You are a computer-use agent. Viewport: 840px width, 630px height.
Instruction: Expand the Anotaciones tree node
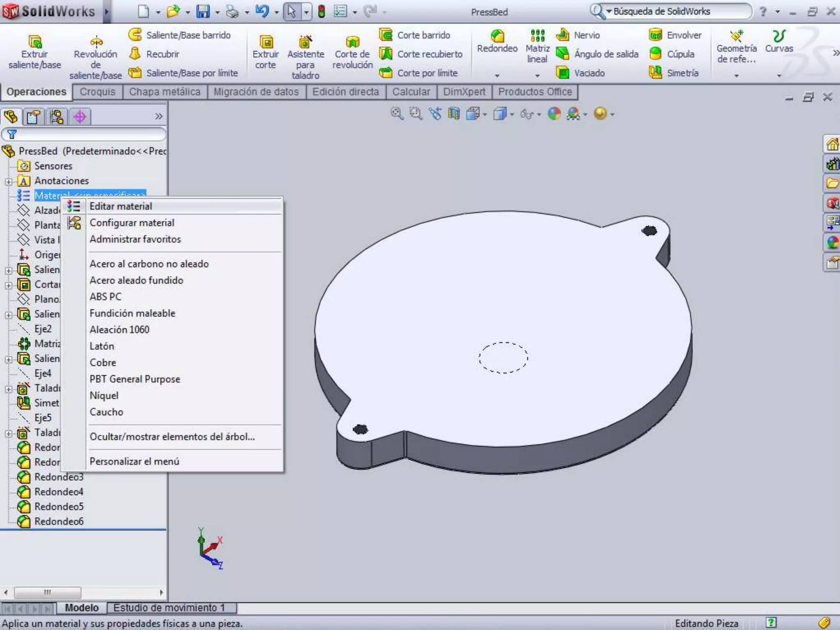click(x=9, y=181)
